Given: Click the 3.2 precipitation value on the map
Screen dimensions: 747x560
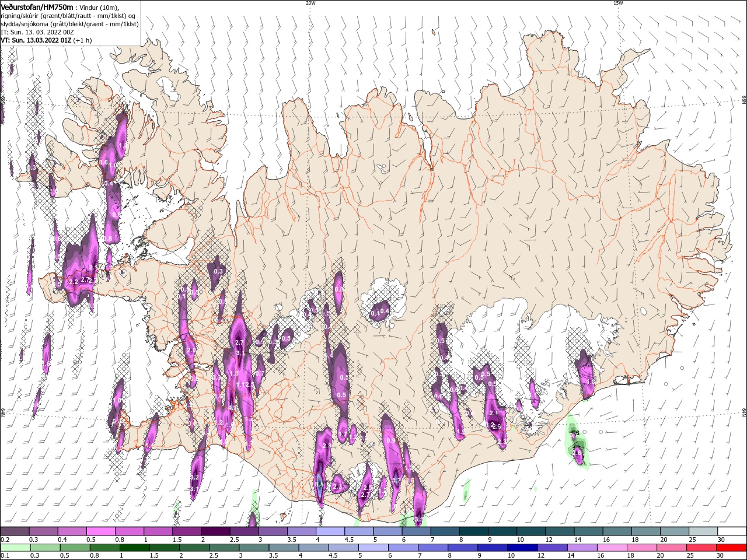Looking at the screenshot, I should click(x=195, y=477).
